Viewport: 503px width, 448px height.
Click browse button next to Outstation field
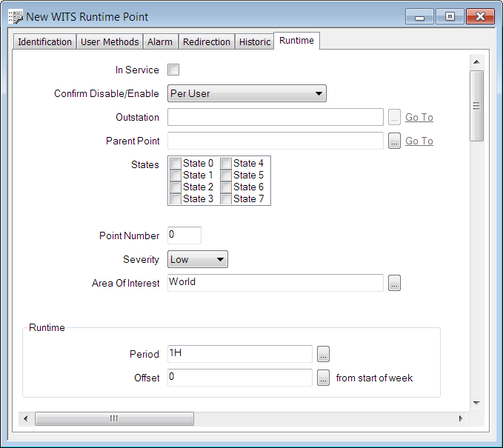(394, 117)
